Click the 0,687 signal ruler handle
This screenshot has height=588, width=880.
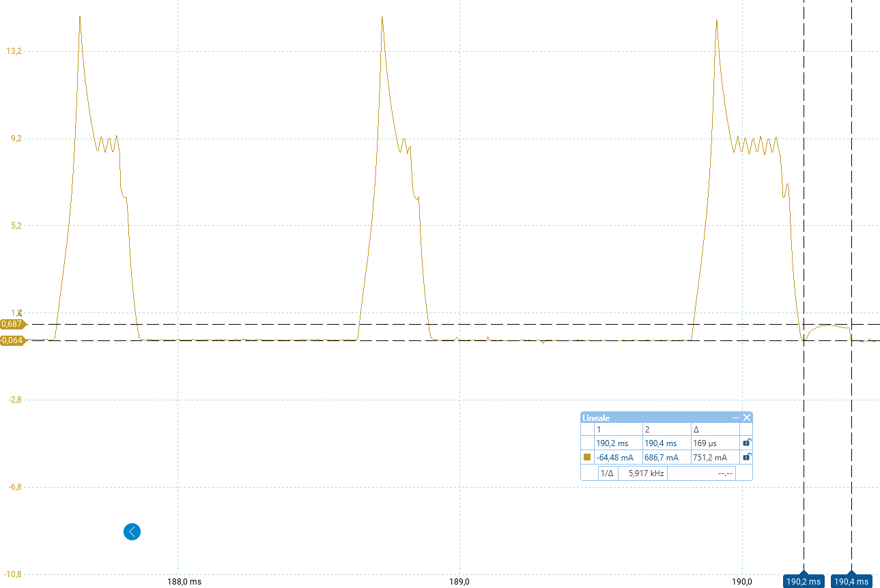12,324
